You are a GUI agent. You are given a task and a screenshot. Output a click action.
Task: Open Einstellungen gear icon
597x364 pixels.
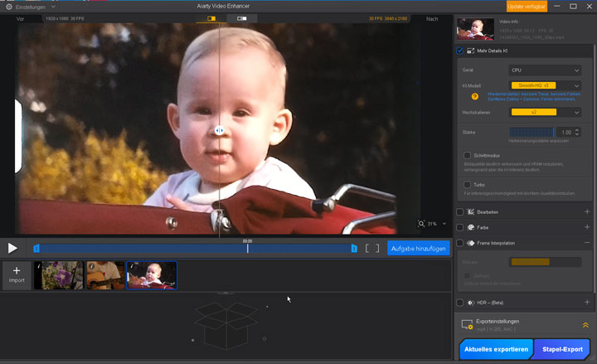9,7
